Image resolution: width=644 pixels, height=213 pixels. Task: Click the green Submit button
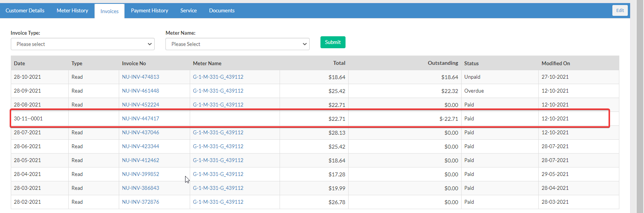click(x=333, y=42)
